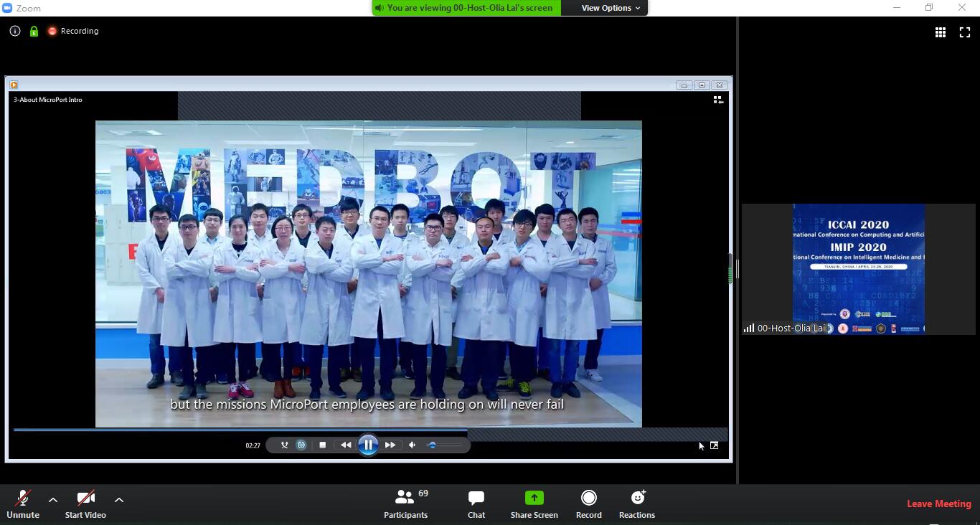Expand video settings arrow next to Start Video
The image size is (980, 525).
pyautogui.click(x=119, y=500)
